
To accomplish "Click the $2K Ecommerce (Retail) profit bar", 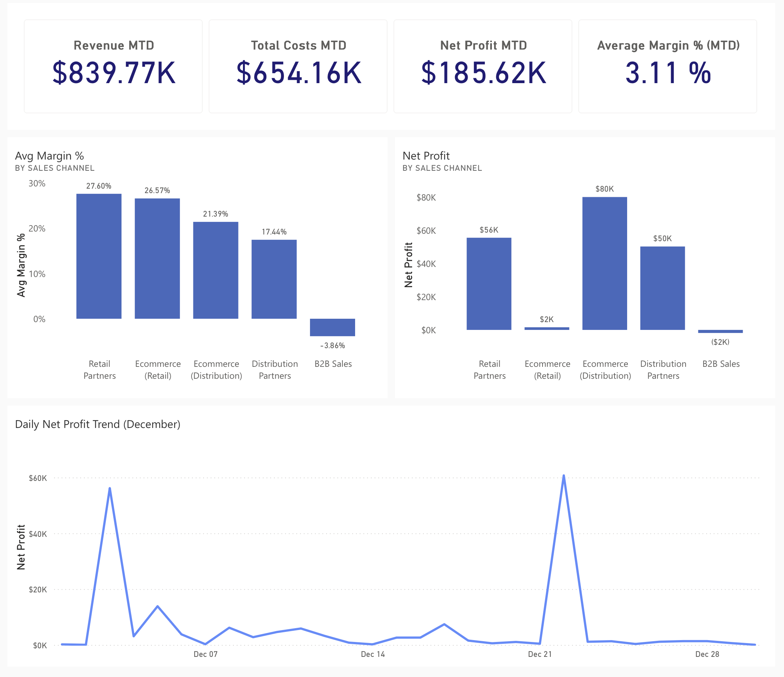I will pyautogui.click(x=547, y=329).
